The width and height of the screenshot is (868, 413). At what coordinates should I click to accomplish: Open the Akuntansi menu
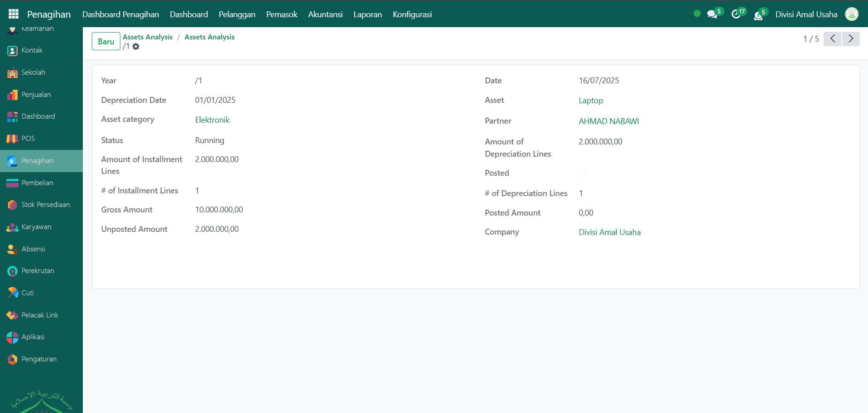[325, 14]
